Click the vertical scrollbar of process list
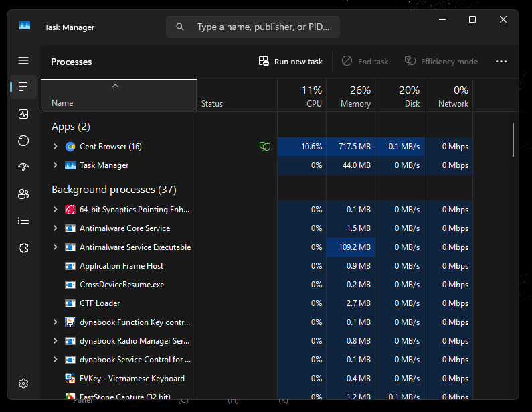The height and width of the screenshot is (412, 532). point(513,140)
